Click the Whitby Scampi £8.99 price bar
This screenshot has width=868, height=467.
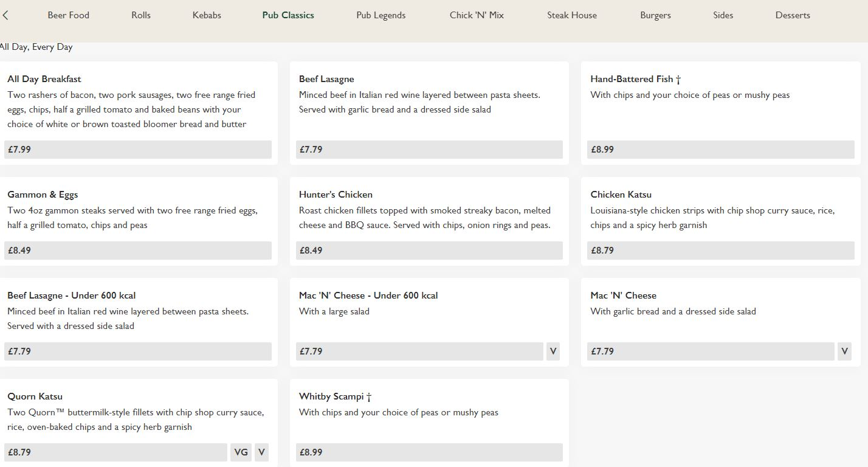click(429, 452)
